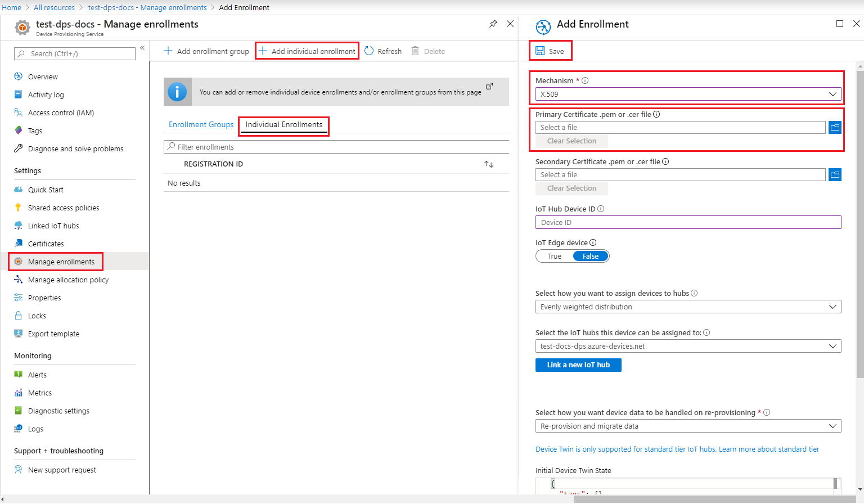Open Learn more about standard tier link

click(769, 449)
